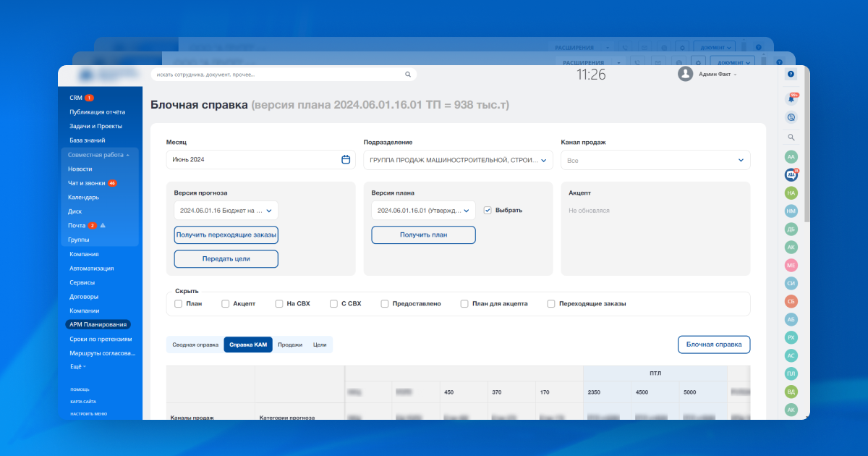Open chat with contact avatar НМ
Viewport: 868px width, 456px height.
(x=791, y=211)
